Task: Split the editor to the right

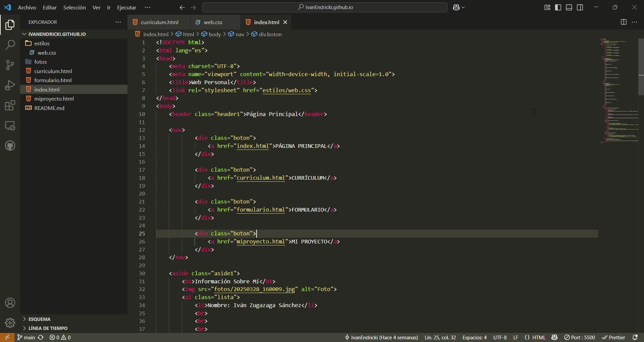Action: [x=624, y=22]
